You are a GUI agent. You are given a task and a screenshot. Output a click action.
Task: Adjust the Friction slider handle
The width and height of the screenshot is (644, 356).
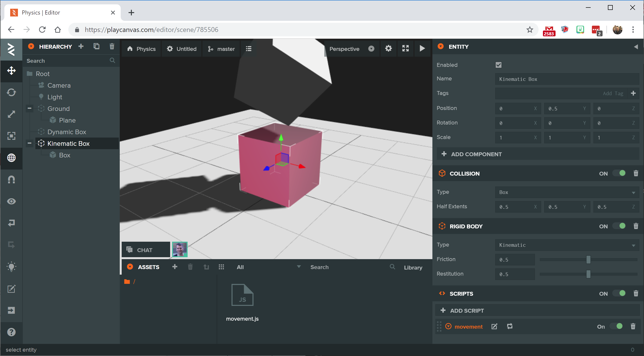pyautogui.click(x=588, y=260)
